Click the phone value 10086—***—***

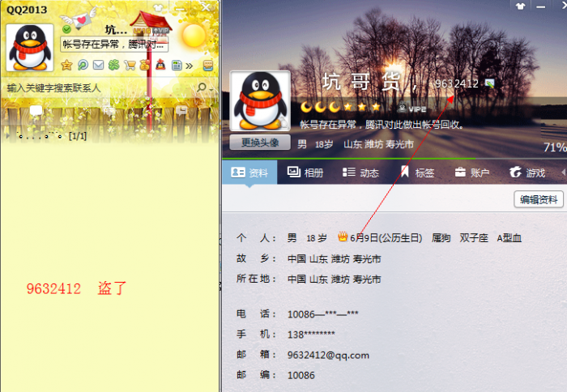point(323,314)
